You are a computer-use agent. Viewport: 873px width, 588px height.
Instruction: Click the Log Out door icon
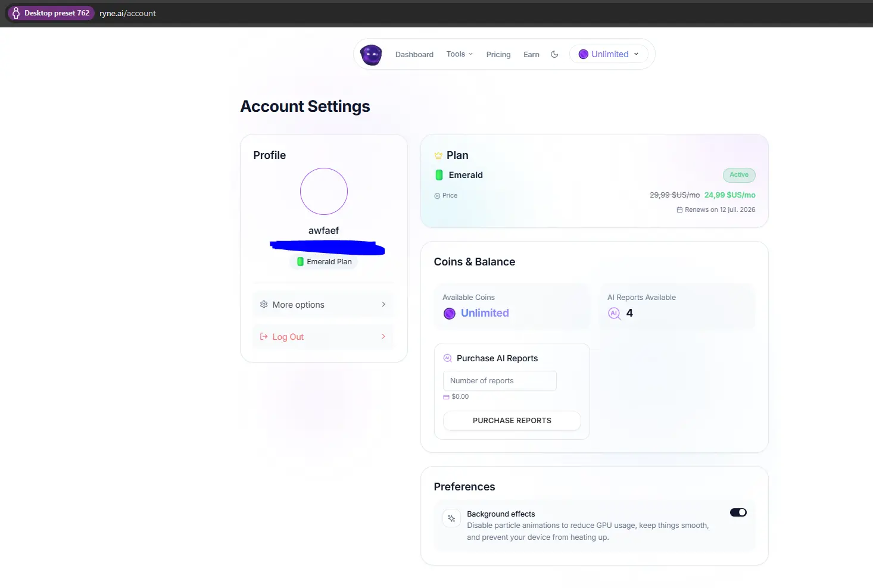(x=264, y=337)
